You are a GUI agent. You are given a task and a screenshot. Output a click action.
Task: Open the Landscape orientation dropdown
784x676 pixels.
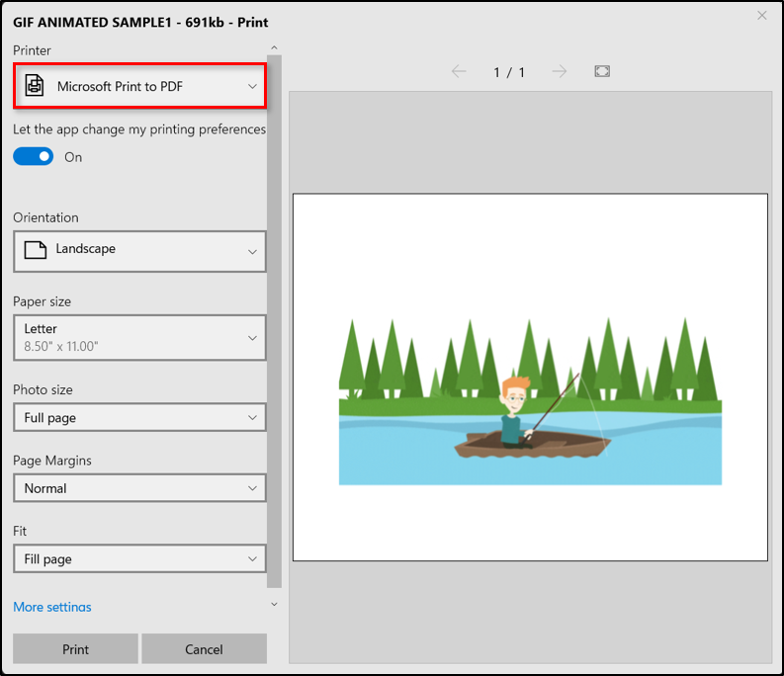point(139,251)
